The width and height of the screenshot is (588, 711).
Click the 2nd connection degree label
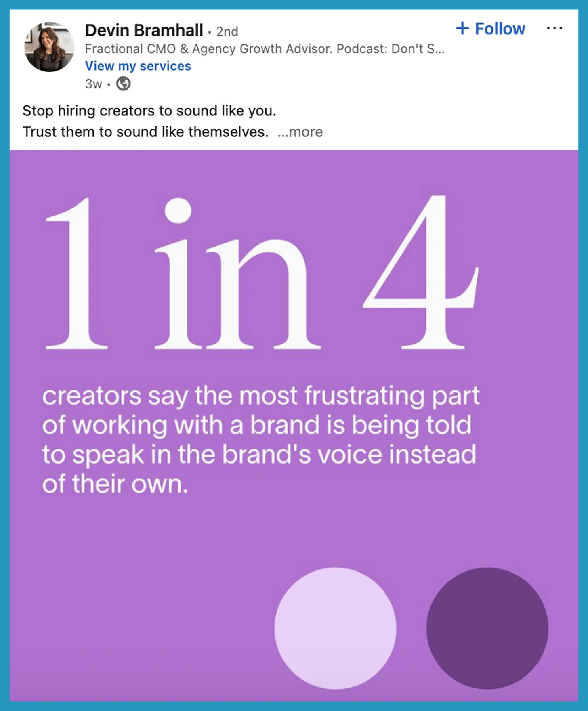[x=227, y=31]
